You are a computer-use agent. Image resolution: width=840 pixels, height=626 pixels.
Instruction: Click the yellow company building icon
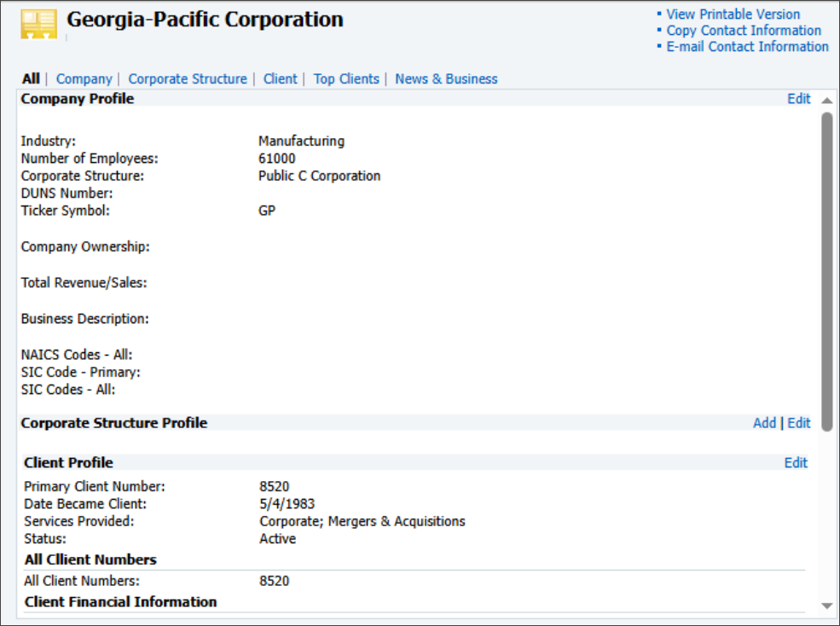tap(38, 24)
